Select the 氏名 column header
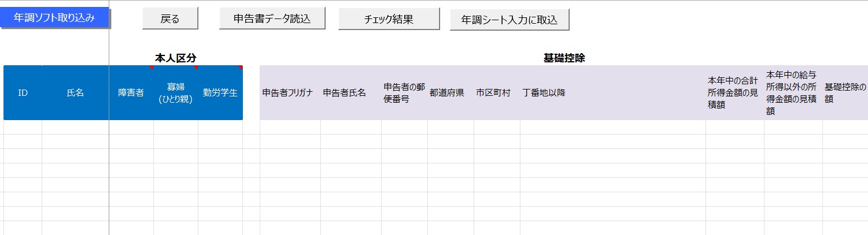The height and width of the screenshot is (235, 868). 75,92
